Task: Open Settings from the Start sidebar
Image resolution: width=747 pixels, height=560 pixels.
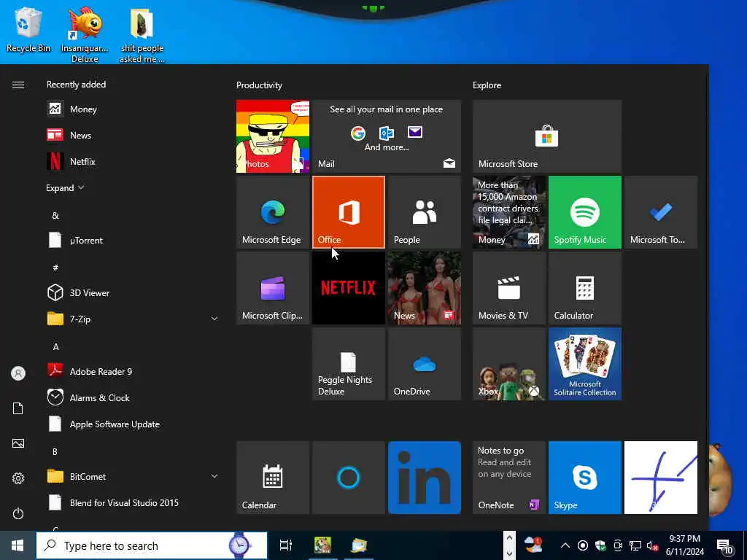Action: [18, 478]
